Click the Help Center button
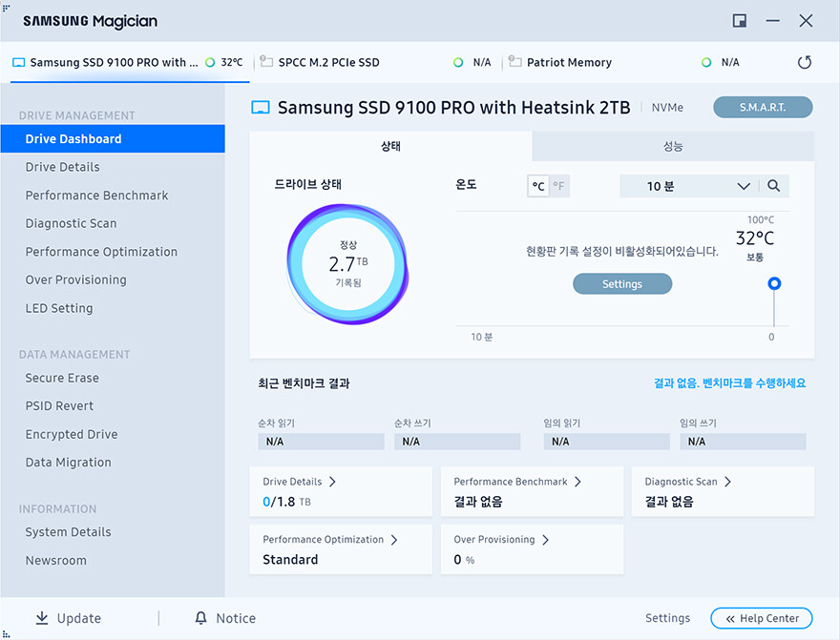The width and height of the screenshot is (840, 640). click(762, 619)
